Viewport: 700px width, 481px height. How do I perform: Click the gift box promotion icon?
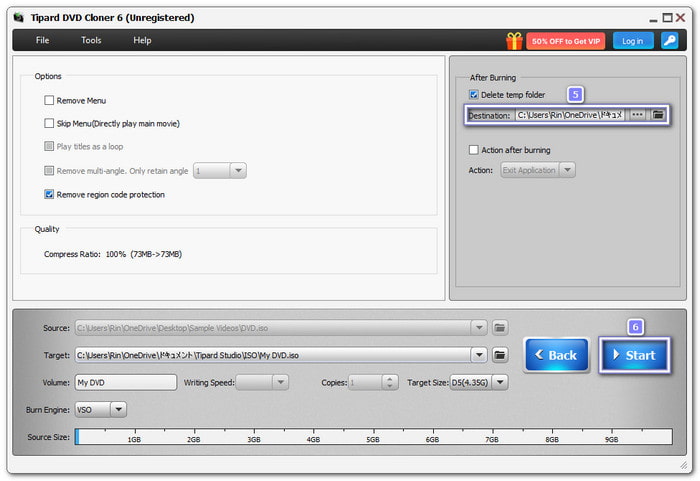514,41
